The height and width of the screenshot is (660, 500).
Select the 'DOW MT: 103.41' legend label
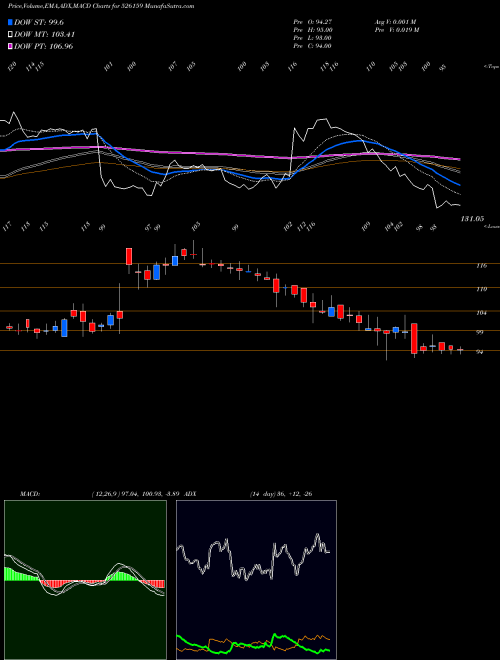45,34
